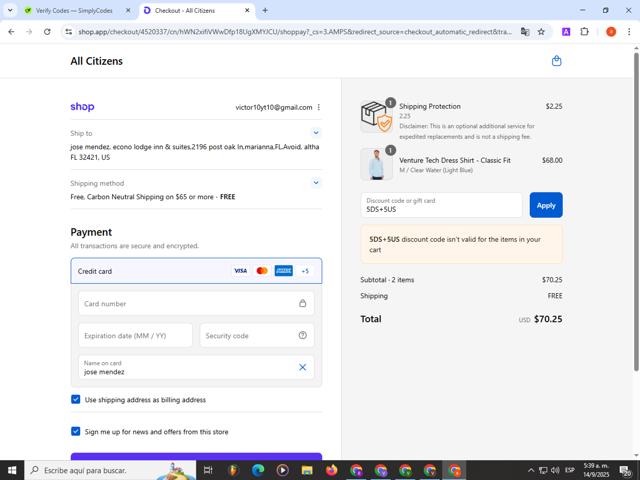Open the shopping bag cart icon
Viewport: 640px width, 480px height.
(556, 61)
